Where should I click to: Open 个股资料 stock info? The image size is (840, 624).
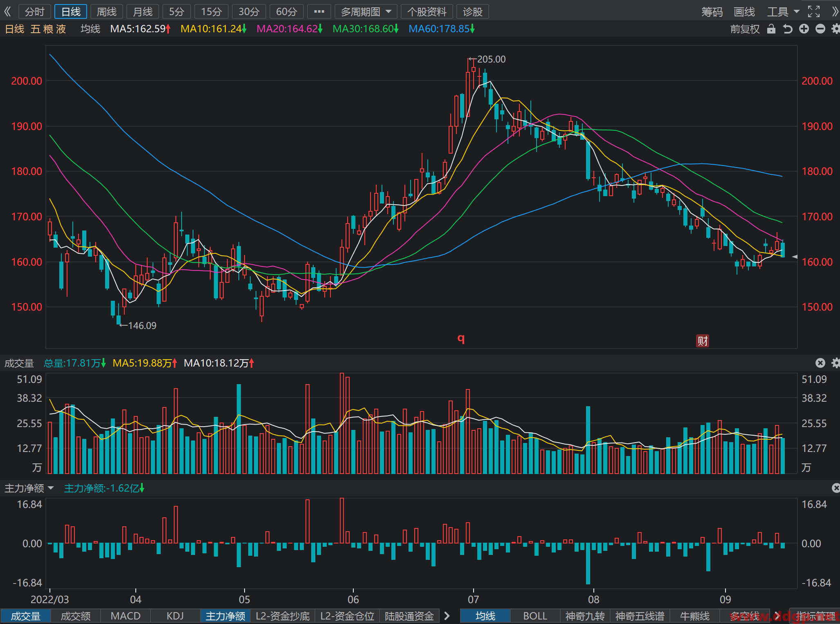coord(427,11)
